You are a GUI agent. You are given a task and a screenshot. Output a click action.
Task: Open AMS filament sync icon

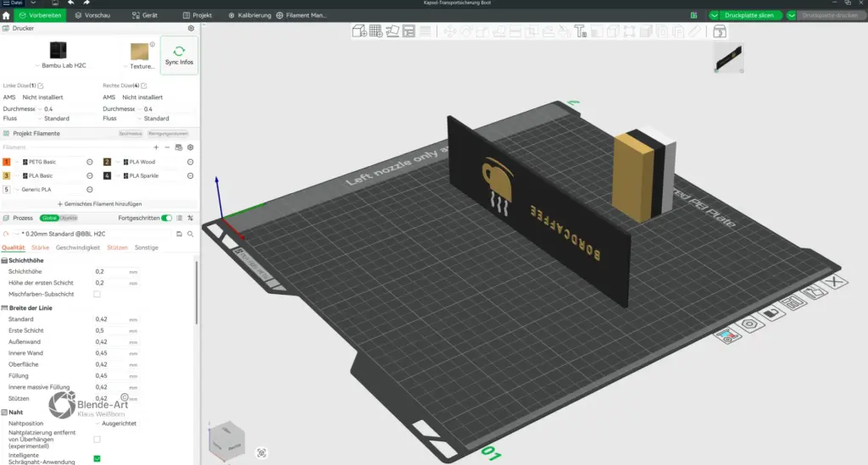[179, 147]
